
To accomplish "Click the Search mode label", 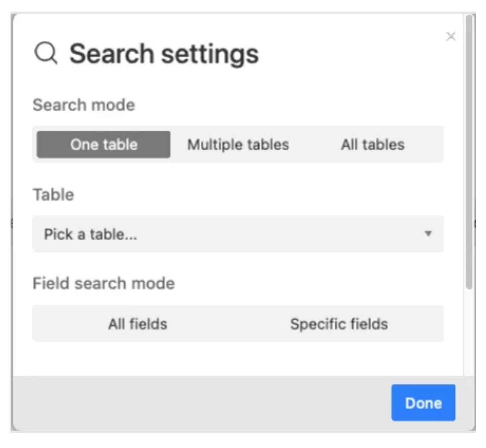I will pos(84,105).
